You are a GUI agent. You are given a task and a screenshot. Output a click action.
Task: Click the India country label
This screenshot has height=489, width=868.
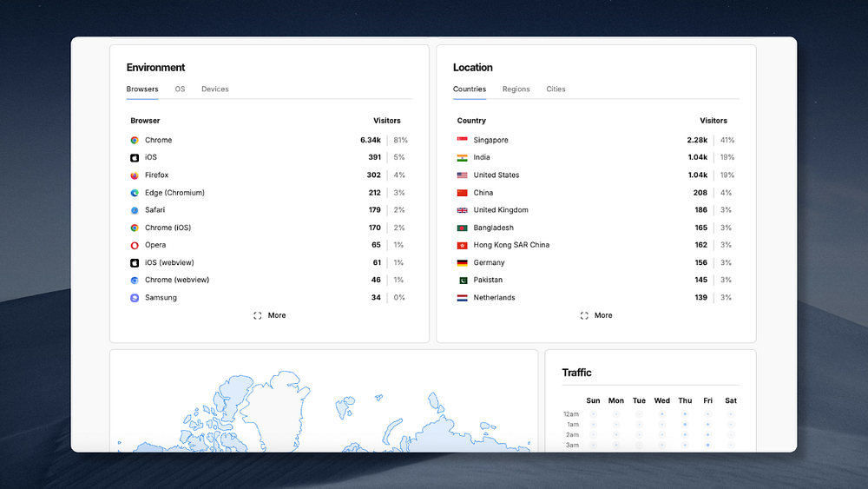pyautogui.click(x=482, y=158)
